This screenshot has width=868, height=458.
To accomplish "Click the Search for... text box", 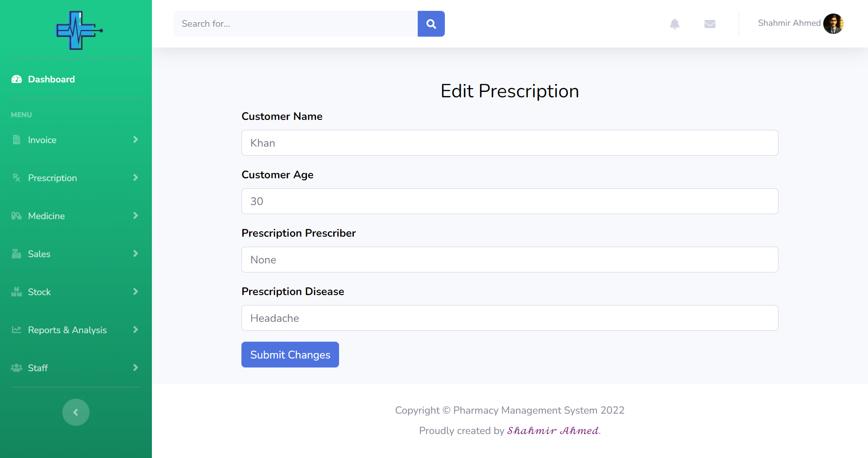I will click(296, 24).
